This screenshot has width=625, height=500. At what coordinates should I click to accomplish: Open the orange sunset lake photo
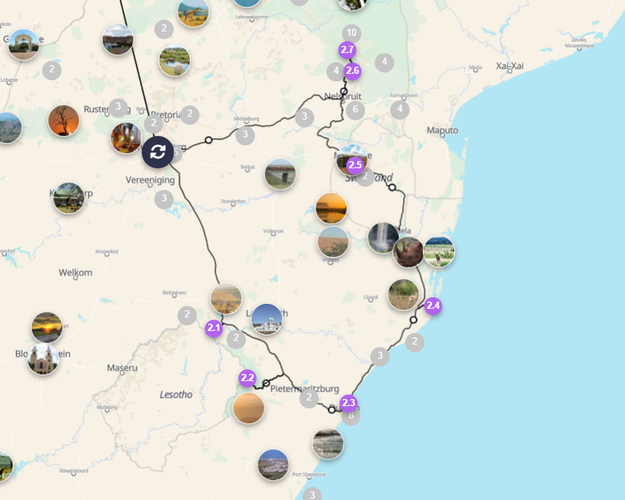[331, 208]
